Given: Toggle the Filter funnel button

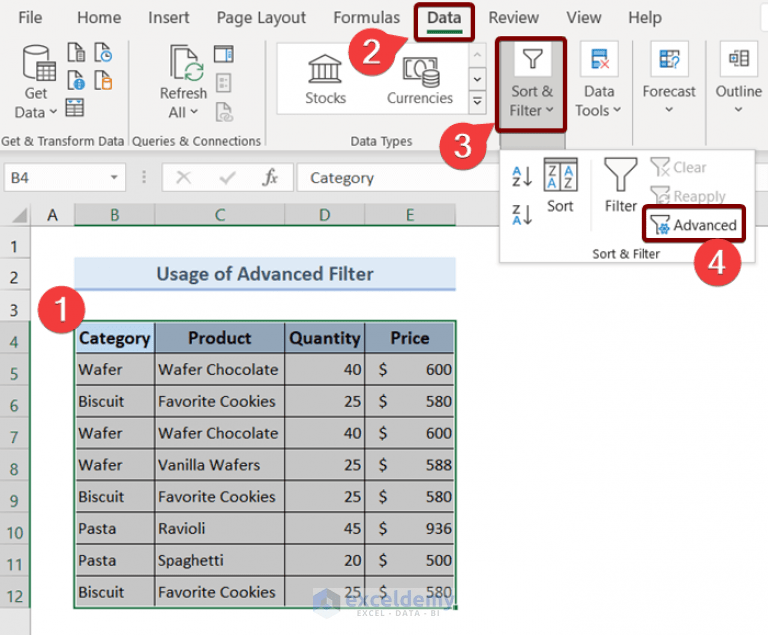Looking at the screenshot, I should (x=621, y=185).
